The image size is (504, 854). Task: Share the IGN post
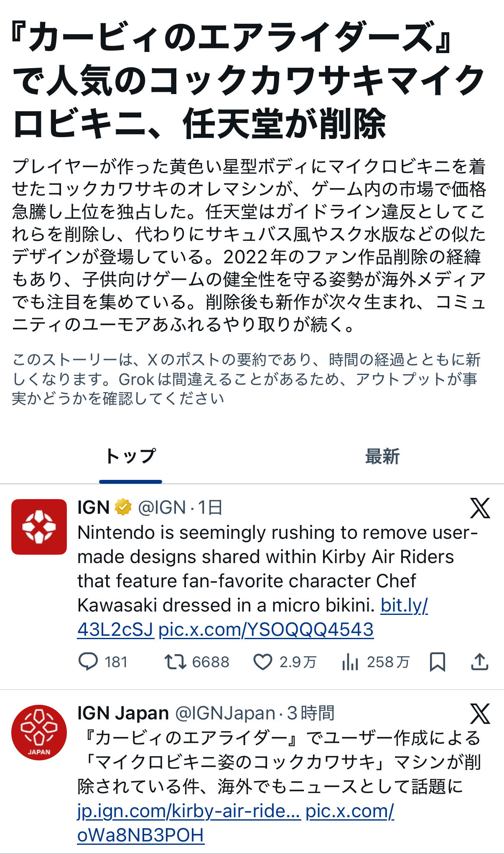tap(480, 662)
